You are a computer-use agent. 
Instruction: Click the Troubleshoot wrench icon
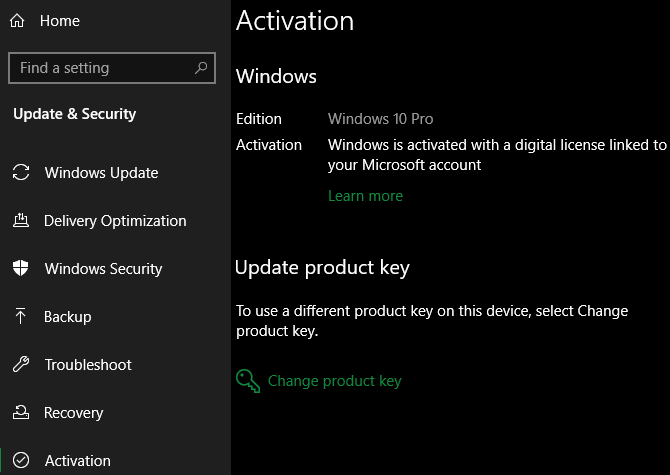pyautogui.click(x=20, y=365)
